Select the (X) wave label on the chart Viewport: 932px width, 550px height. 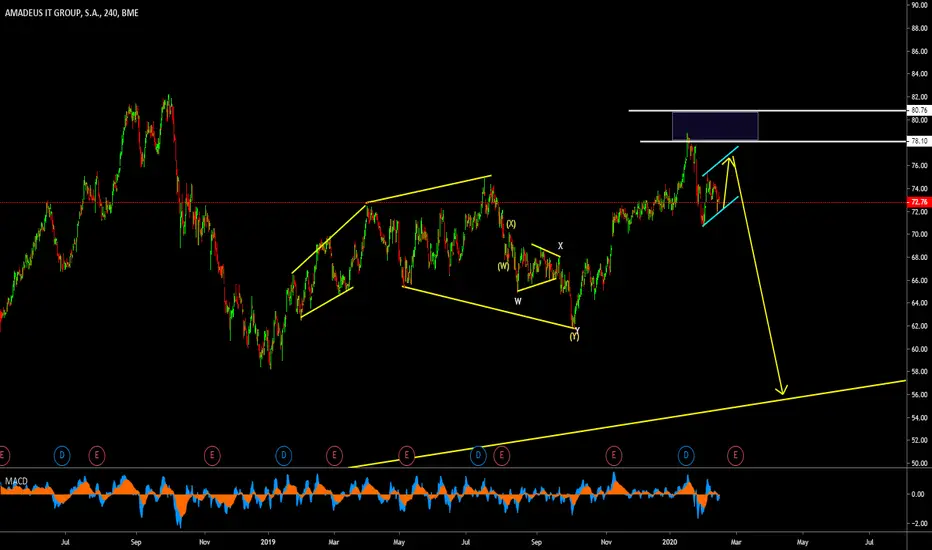511,224
